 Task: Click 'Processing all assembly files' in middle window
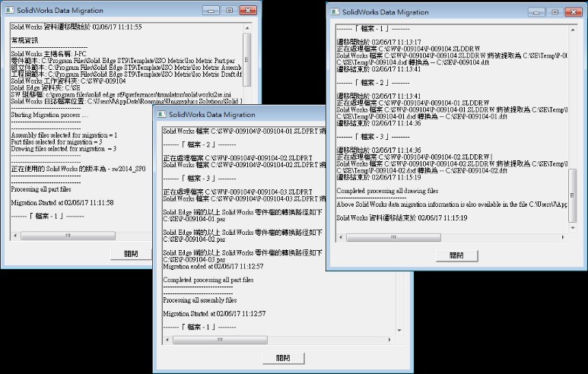click(x=200, y=300)
